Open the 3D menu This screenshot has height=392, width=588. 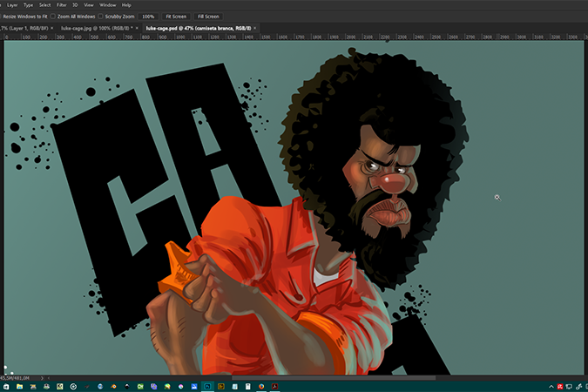pyautogui.click(x=75, y=5)
